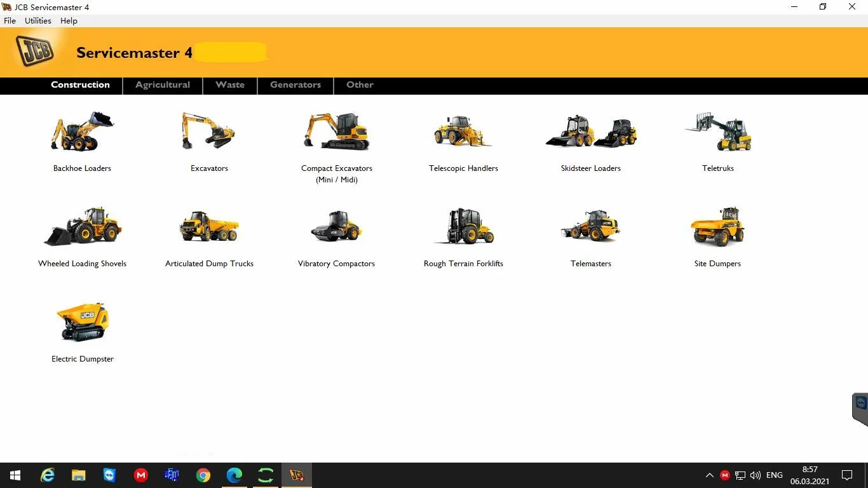The height and width of the screenshot is (488, 868).
Task: Launch the JCB app from the taskbar
Action: (296, 475)
